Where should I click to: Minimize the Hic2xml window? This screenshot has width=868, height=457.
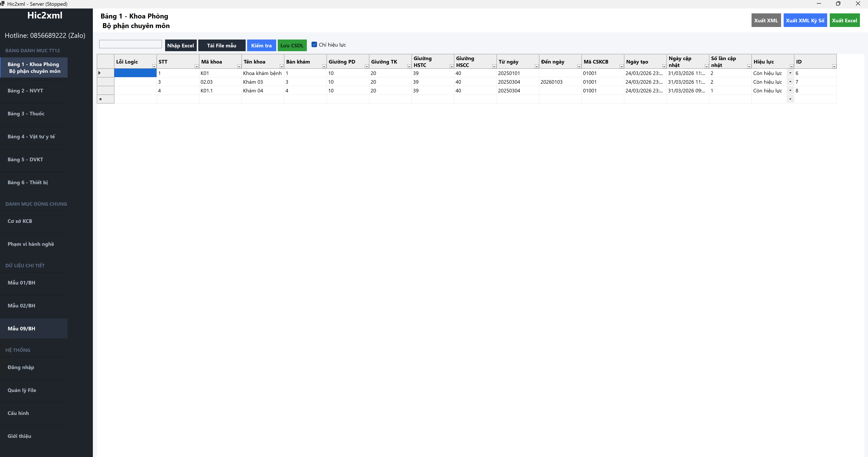click(819, 4)
